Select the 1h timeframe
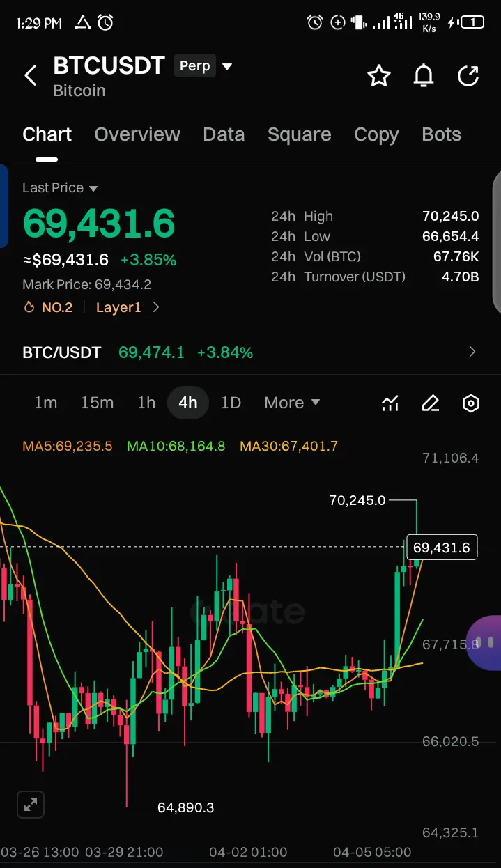501x868 pixels. tap(146, 403)
